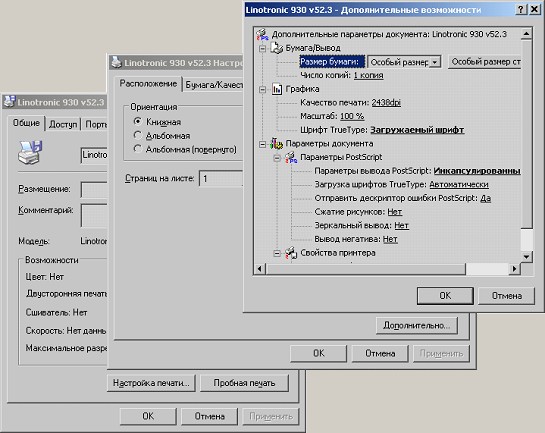545x433 pixels.
Task: Open the Страниц на листе combo box
Action: (221, 179)
